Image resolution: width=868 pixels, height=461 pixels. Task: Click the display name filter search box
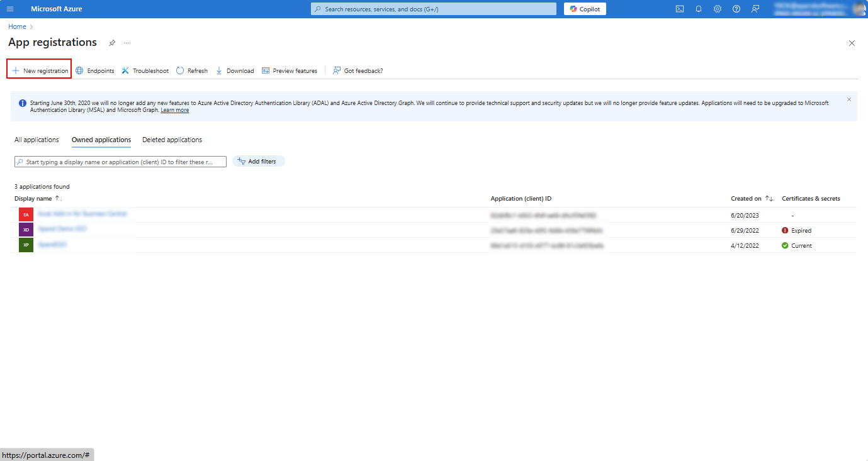click(123, 162)
